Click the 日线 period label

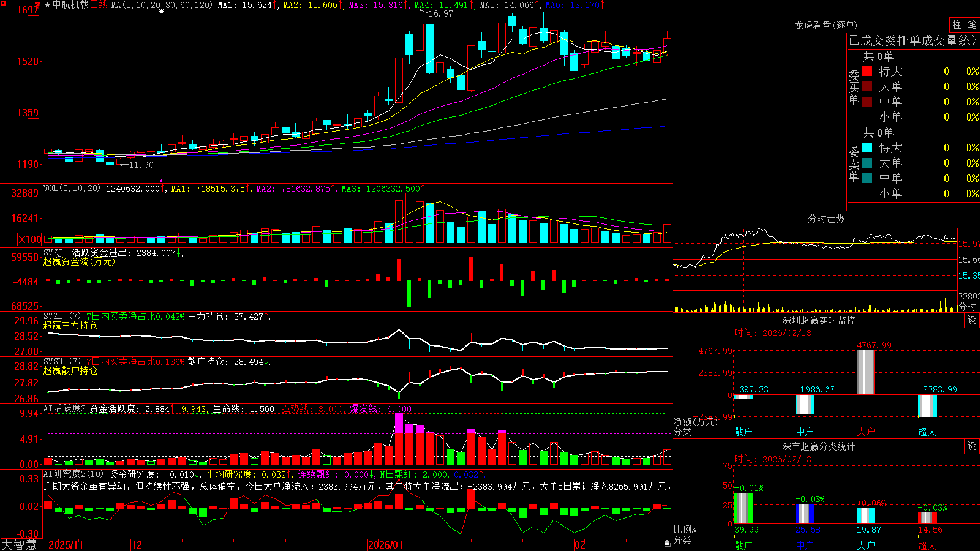pyautogui.click(x=99, y=5)
